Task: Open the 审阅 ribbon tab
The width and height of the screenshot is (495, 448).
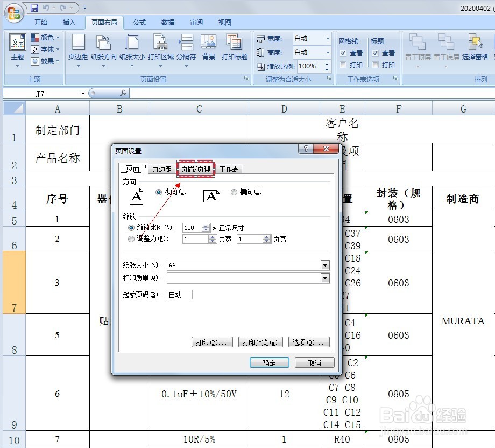Action: point(196,22)
